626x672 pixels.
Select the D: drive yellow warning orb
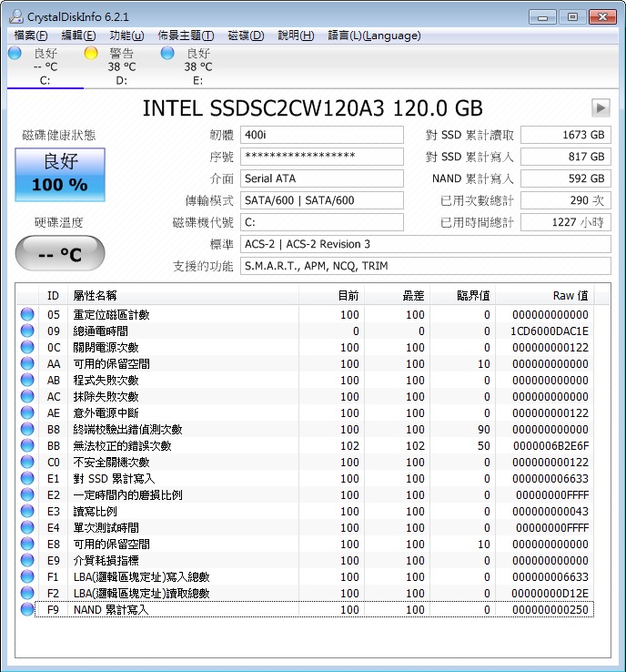click(x=91, y=53)
